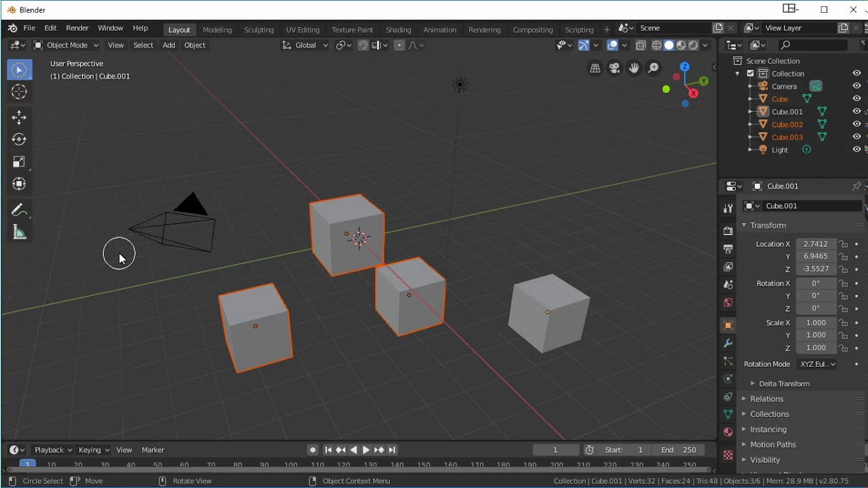This screenshot has width=868, height=488.
Task: Click the pan view hand icon
Action: click(634, 68)
